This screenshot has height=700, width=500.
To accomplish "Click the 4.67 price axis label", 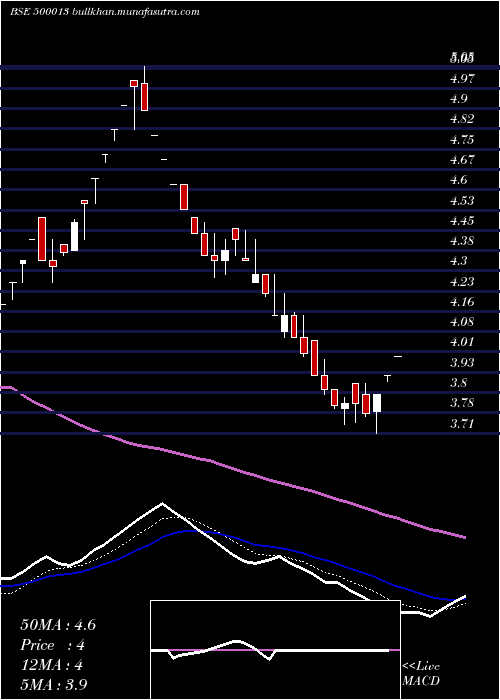I will (x=462, y=160).
